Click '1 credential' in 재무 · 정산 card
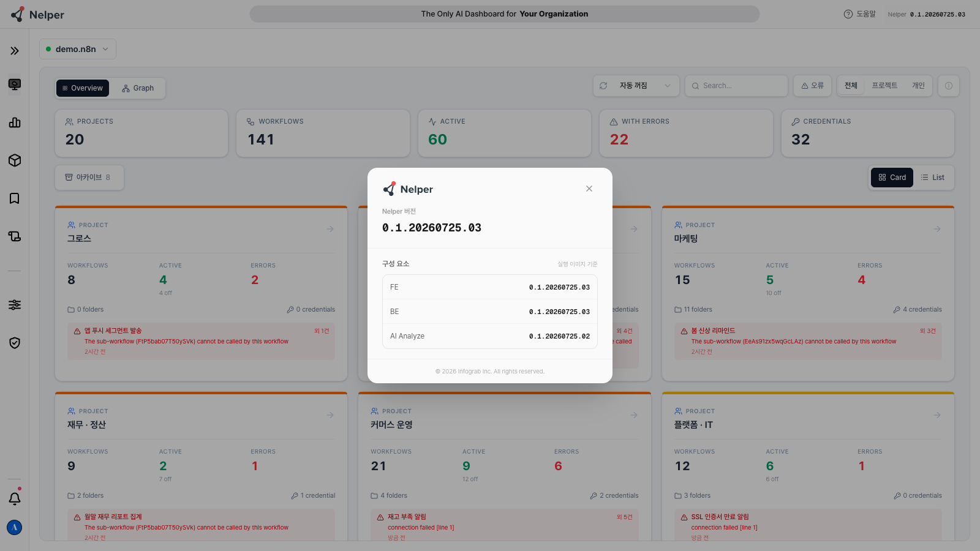 pyautogui.click(x=314, y=496)
